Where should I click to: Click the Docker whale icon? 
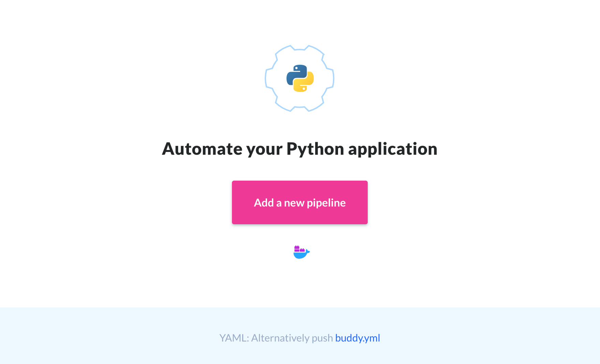302,252
